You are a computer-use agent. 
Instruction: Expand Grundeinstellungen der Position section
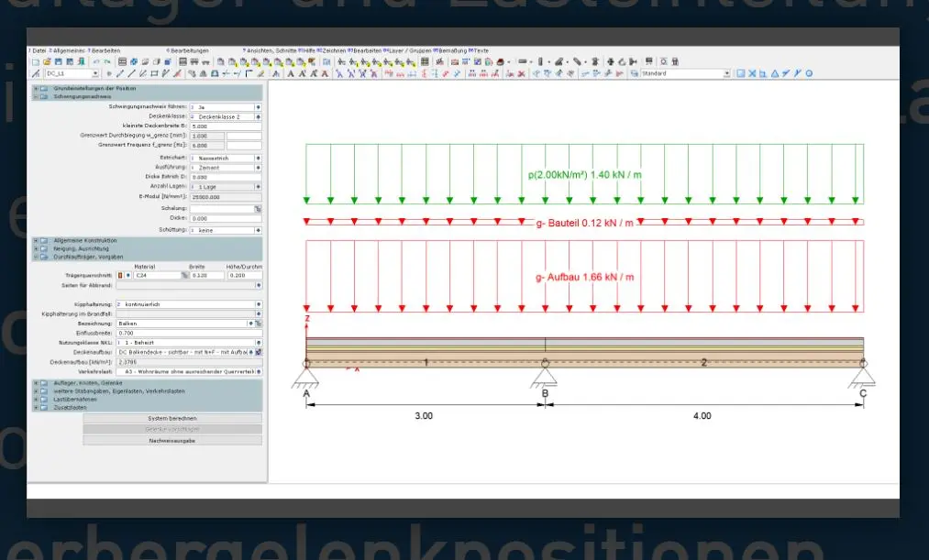pos(36,89)
